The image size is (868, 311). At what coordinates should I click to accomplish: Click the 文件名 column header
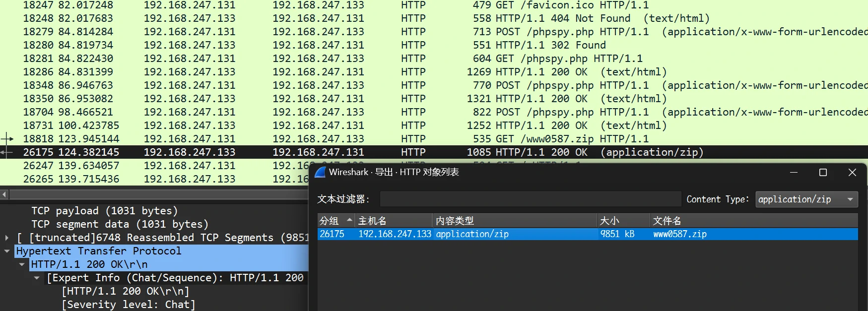(x=753, y=221)
